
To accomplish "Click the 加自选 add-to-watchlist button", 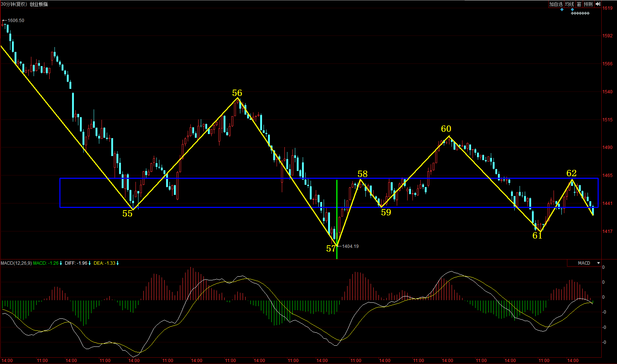I will point(556,4).
